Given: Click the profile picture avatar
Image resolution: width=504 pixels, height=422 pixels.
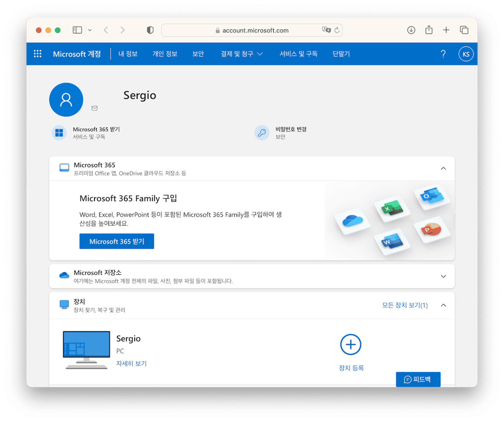Looking at the screenshot, I should pyautogui.click(x=66, y=100).
